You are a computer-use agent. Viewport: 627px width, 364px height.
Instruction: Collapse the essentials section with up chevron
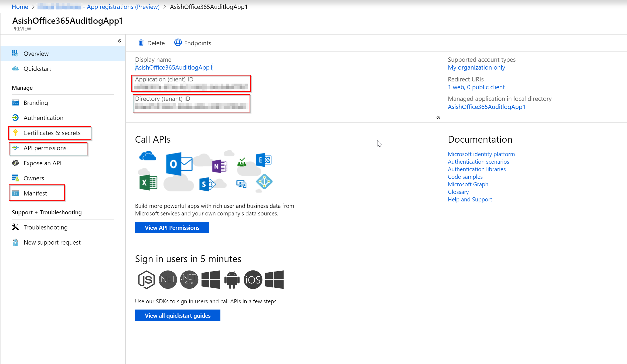point(438,118)
